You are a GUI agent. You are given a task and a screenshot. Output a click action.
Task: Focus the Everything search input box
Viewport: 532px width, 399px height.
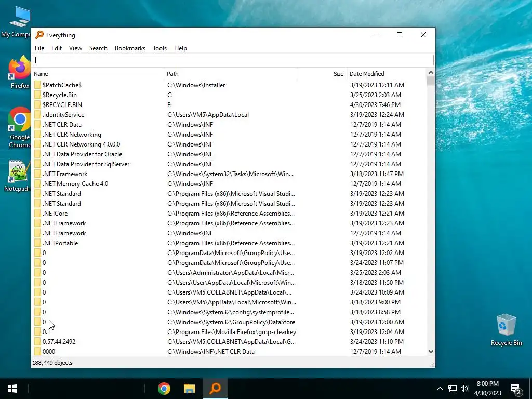point(233,60)
